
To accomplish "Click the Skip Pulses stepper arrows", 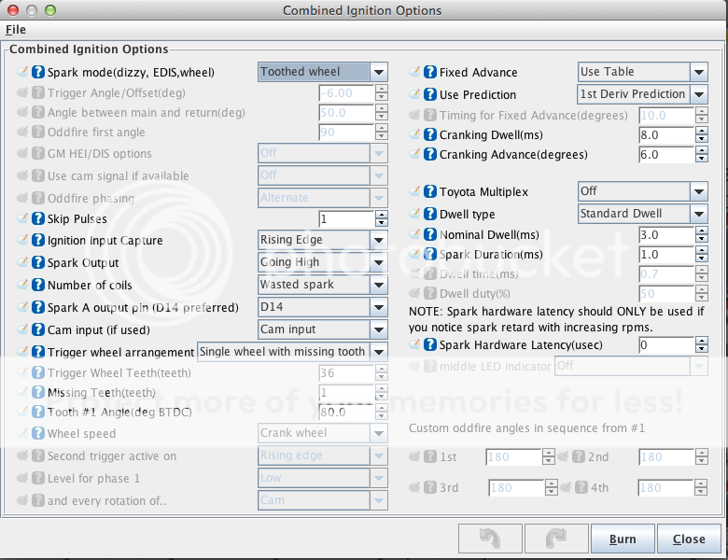I will click(x=382, y=218).
